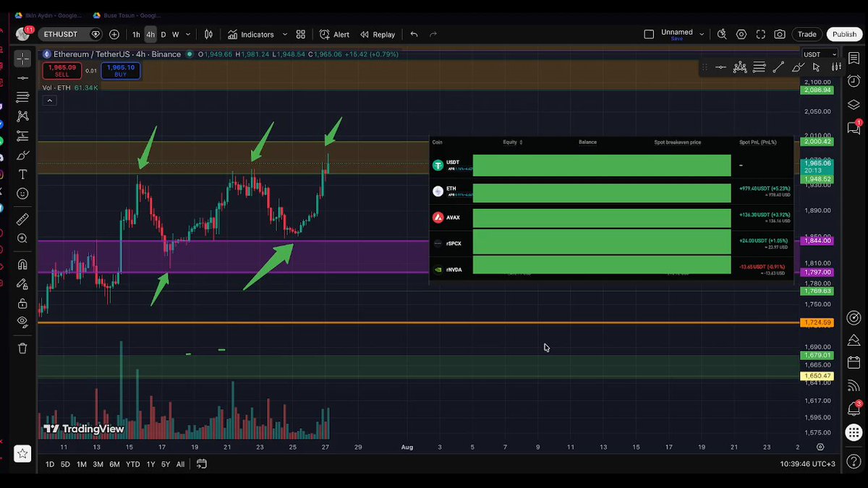Select the 4h timeframe
Screen dimensions: 868x488
150,34
